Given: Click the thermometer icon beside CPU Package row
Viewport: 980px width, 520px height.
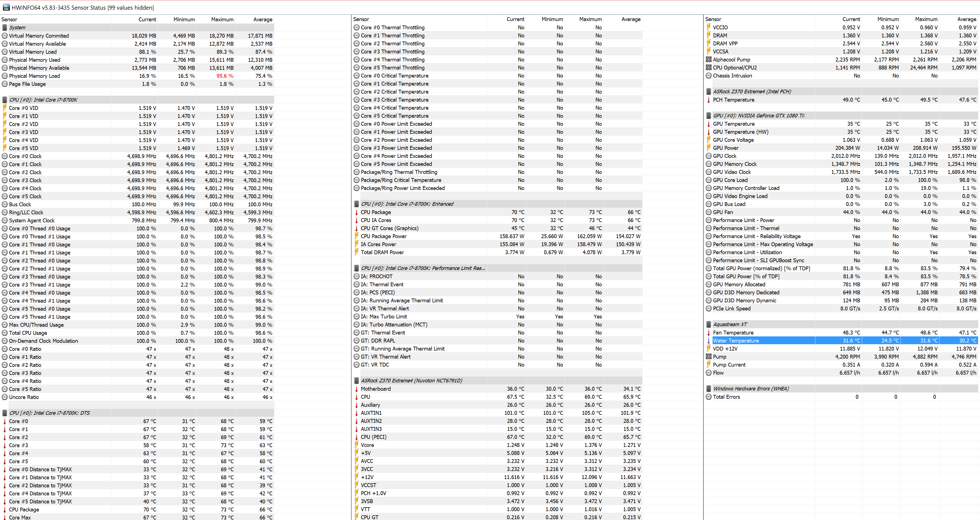Looking at the screenshot, I should [357, 212].
